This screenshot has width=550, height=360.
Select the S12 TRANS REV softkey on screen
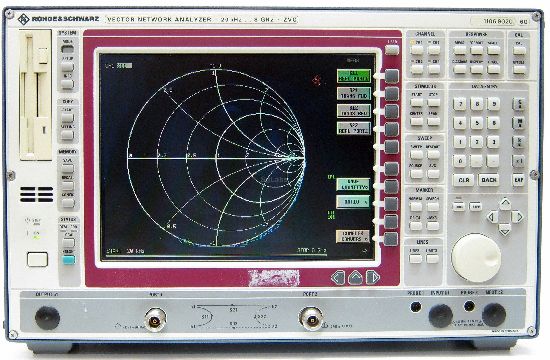(354, 111)
